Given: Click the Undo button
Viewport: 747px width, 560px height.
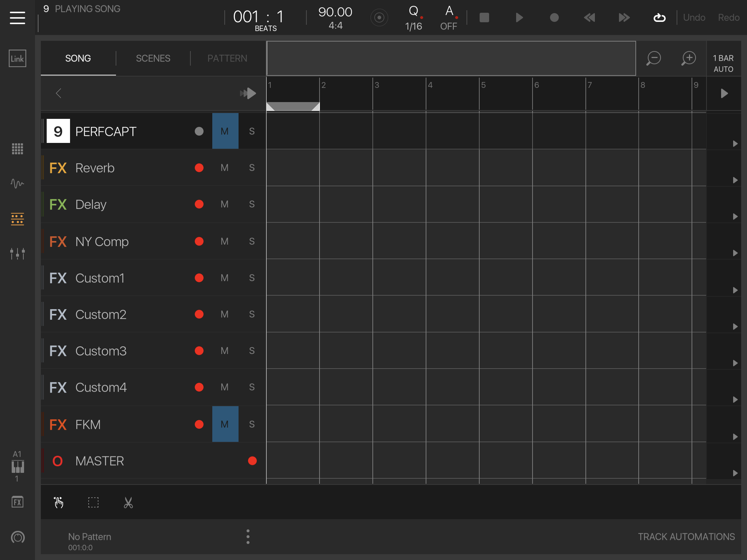Looking at the screenshot, I should click(694, 17).
